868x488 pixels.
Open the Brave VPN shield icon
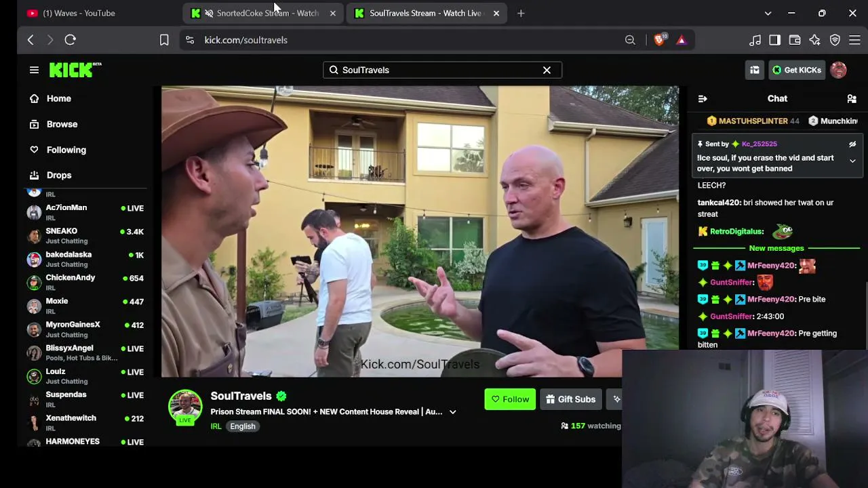pyautogui.click(x=835, y=40)
